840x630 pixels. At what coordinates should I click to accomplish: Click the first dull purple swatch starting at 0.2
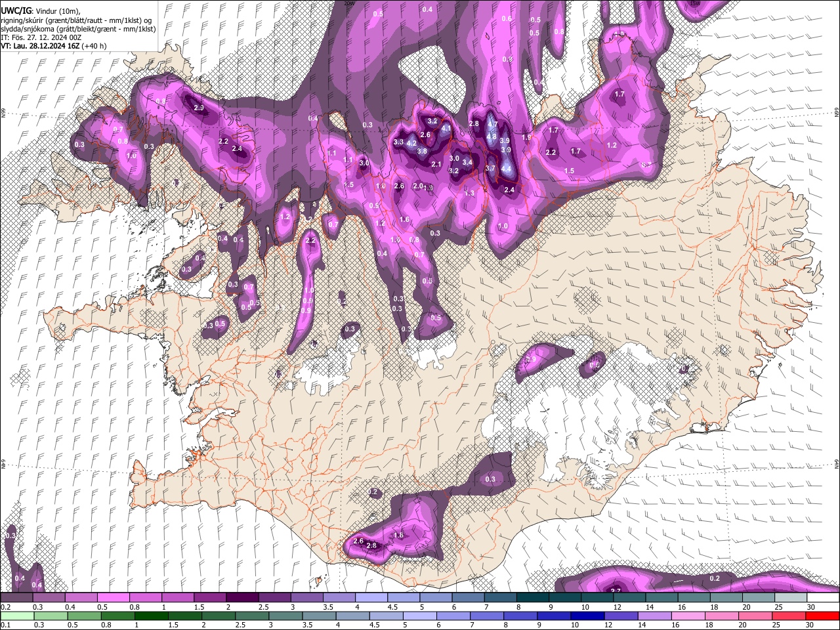point(16,597)
